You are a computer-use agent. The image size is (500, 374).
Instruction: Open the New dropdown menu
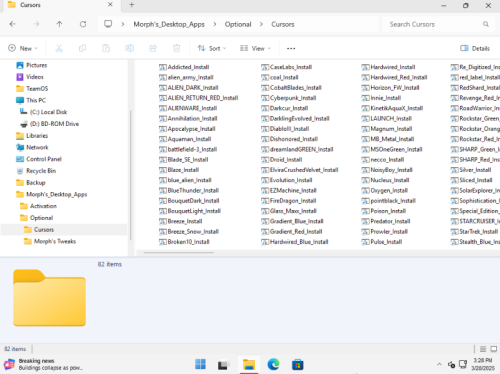(23, 48)
